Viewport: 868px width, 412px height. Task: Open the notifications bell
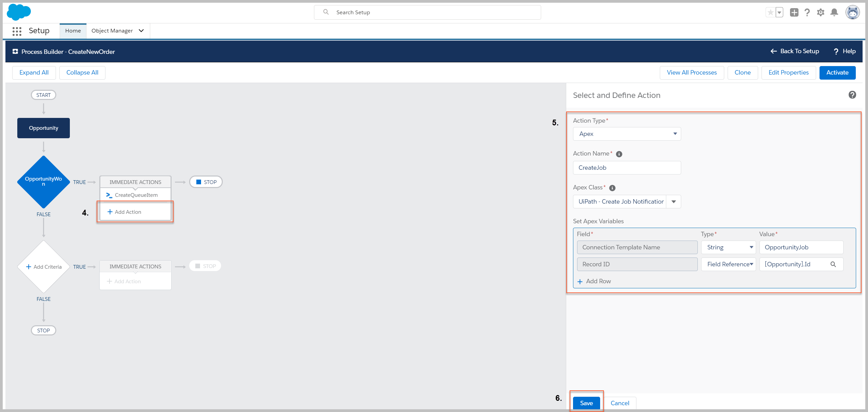point(834,13)
